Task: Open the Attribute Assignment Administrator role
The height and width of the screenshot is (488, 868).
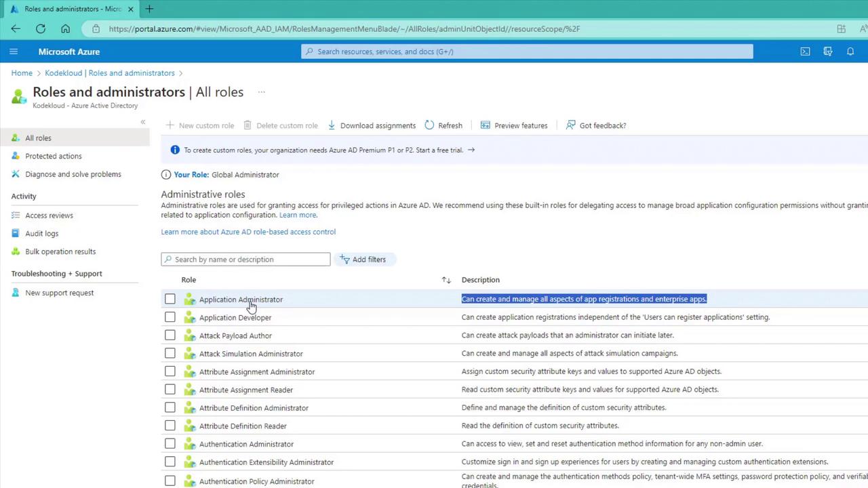Action: pos(257,372)
